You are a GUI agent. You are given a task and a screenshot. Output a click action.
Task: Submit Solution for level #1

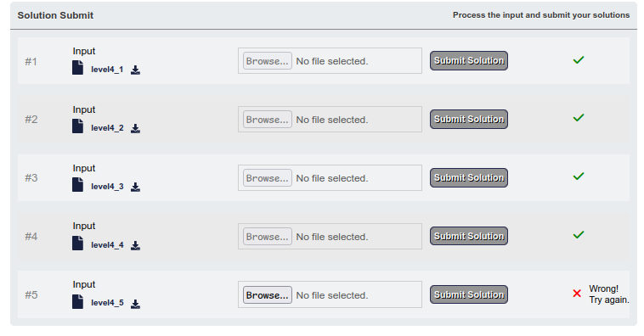(469, 60)
